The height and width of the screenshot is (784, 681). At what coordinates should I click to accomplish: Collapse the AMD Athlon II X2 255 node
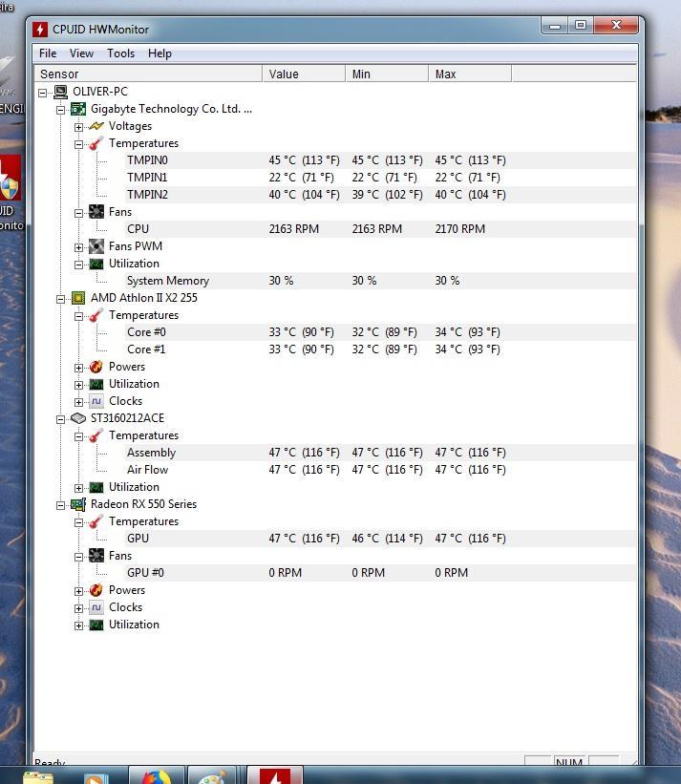pyautogui.click(x=60, y=299)
